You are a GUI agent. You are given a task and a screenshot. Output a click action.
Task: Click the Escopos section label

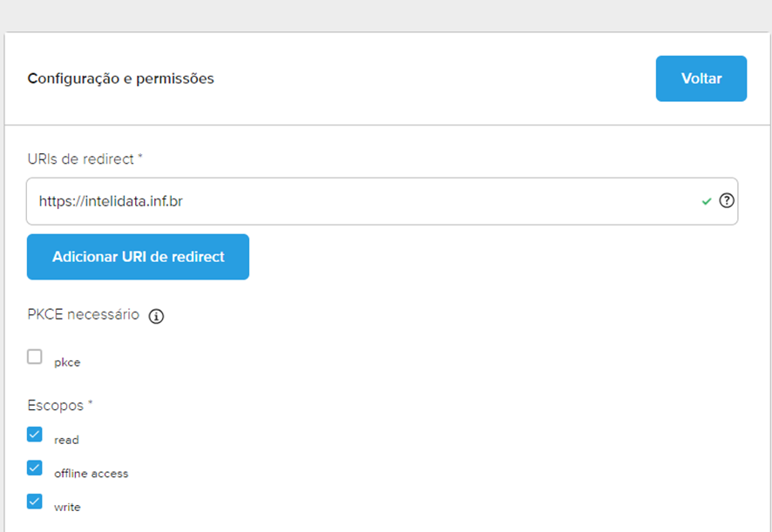[56, 406]
